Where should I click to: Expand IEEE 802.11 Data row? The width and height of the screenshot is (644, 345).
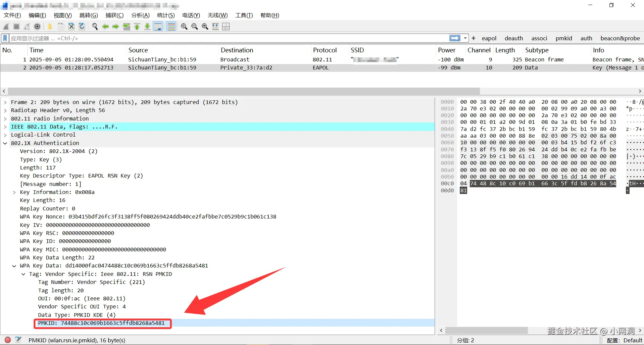[x=5, y=127]
